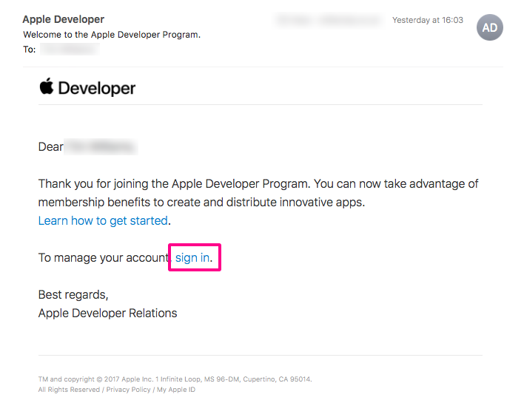Follow the 'sign in' link
The width and height of the screenshot is (524, 420).
point(192,258)
